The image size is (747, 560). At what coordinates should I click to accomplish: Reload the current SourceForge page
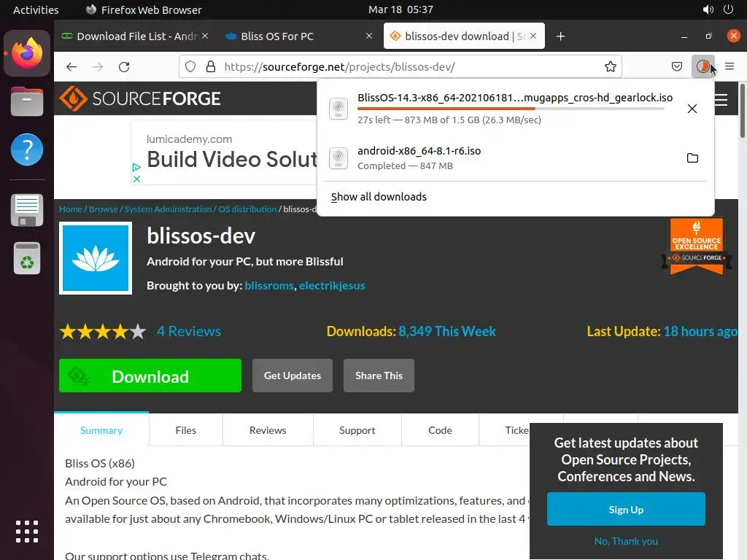(x=124, y=66)
